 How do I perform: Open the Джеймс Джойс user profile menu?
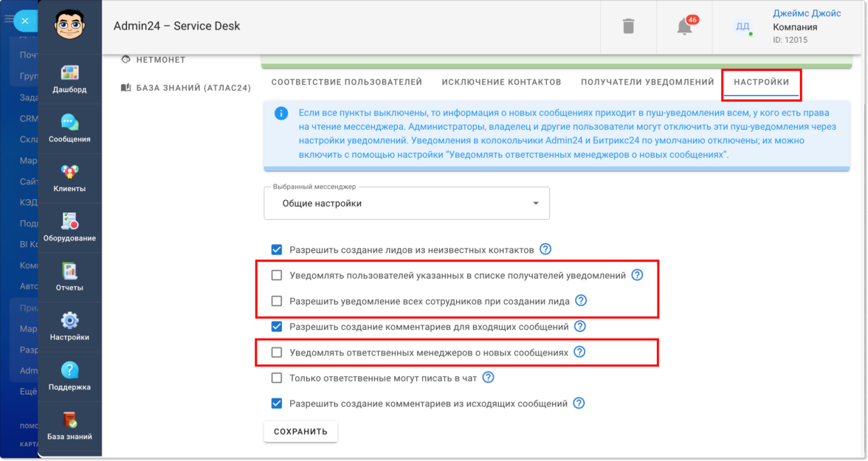pyautogui.click(x=790, y=27)
